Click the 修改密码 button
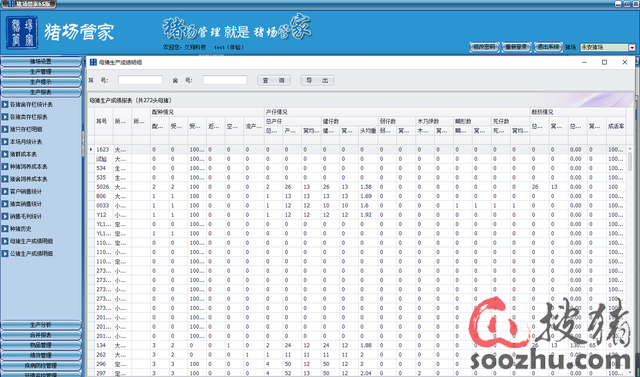The image size is (640, 377). click(484, 47)
